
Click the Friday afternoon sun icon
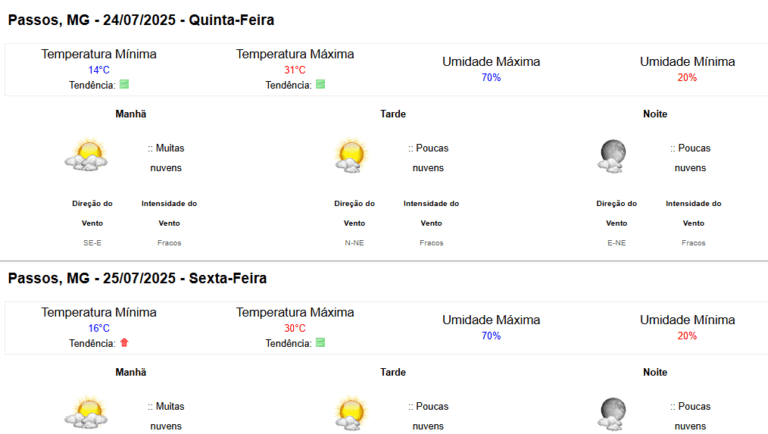[x=351, y=413]
